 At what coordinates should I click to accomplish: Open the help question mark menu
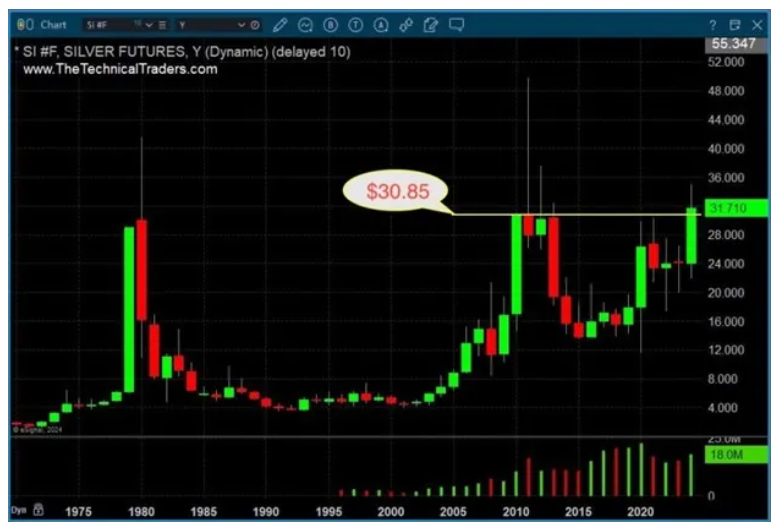tap(713, 23)
